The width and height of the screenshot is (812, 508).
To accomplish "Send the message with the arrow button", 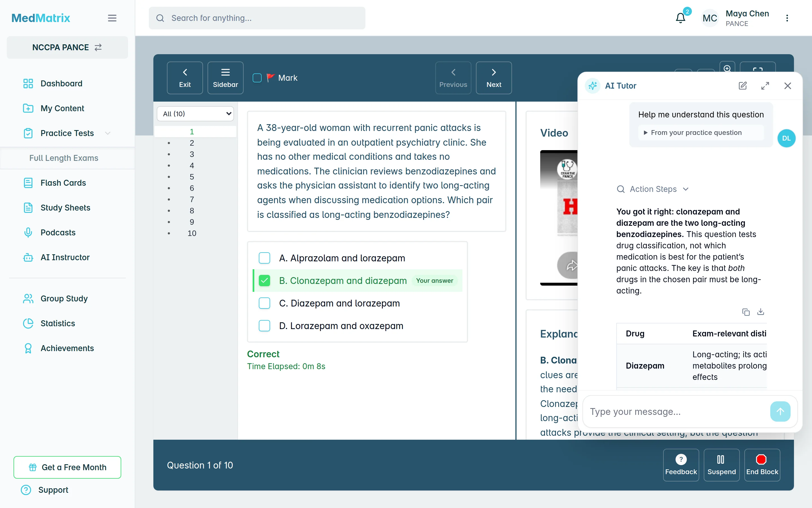I will click(x=780, y=411).
